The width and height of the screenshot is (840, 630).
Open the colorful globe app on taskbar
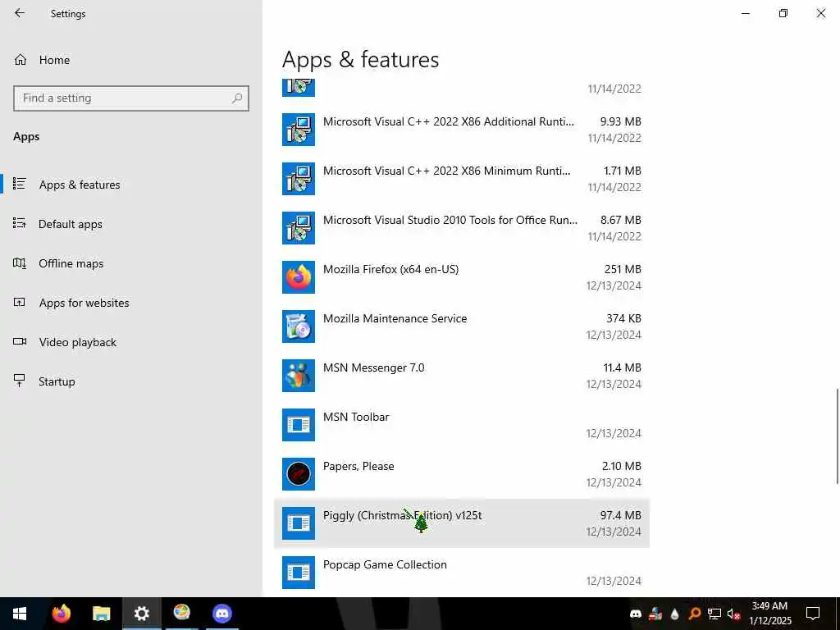point(181,612)
